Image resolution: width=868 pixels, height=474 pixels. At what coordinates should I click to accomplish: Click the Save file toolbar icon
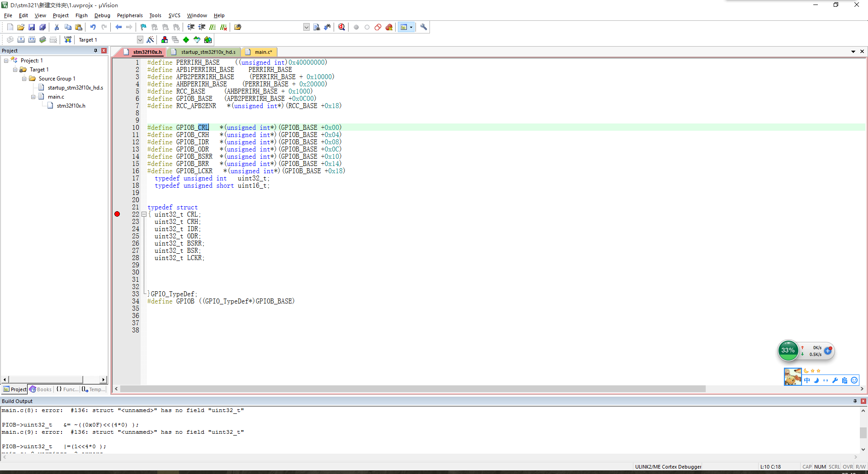coord(32,27)
